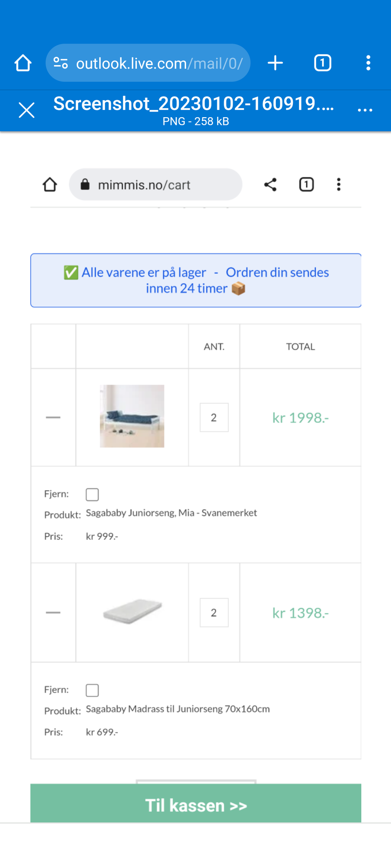Tap the share icon in the screenshot

(x=270, y=185)
